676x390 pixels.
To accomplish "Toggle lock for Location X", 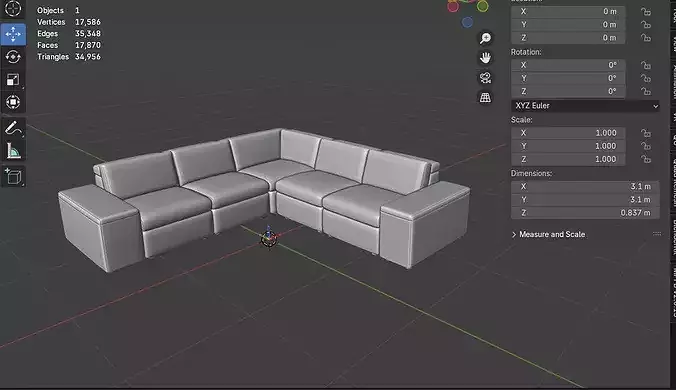I will coord(646,12).
